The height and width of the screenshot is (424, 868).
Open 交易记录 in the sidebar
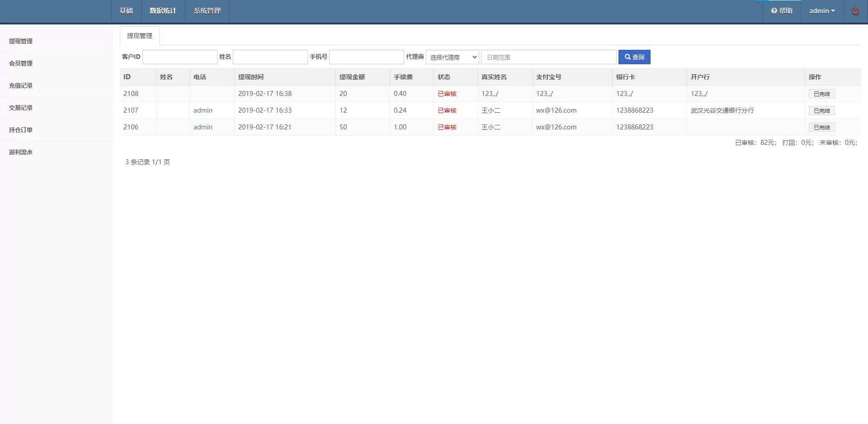pyautogui.click(x=21, y=108)
